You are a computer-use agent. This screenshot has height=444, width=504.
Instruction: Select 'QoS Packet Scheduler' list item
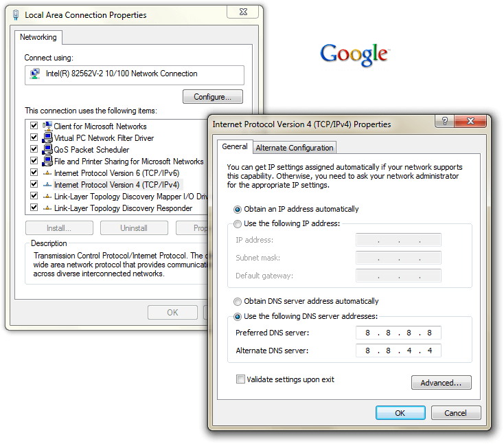[91, 150]
